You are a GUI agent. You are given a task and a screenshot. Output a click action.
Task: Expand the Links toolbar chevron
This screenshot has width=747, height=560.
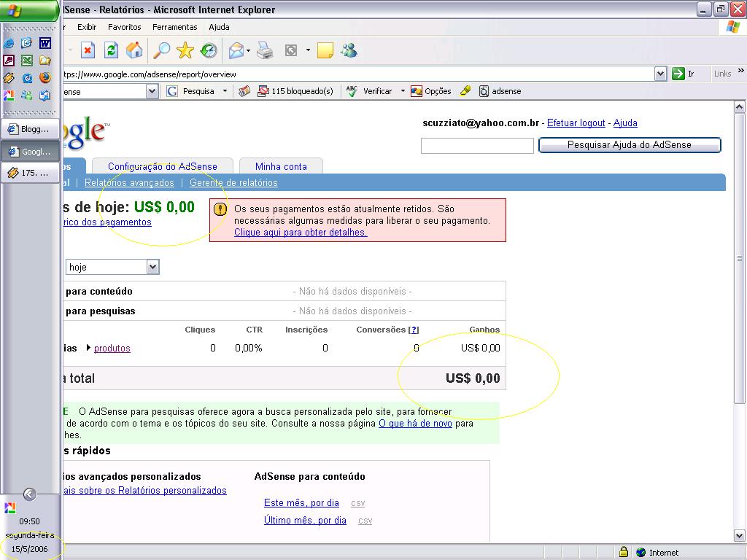741,71
